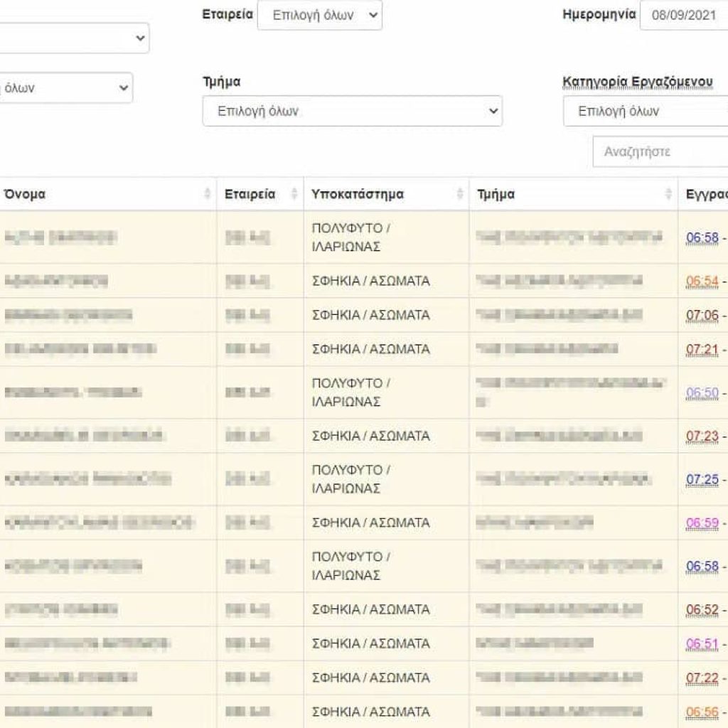Click the Υποκατάστημα column header label
728x728 pixels.
point(358,194)
